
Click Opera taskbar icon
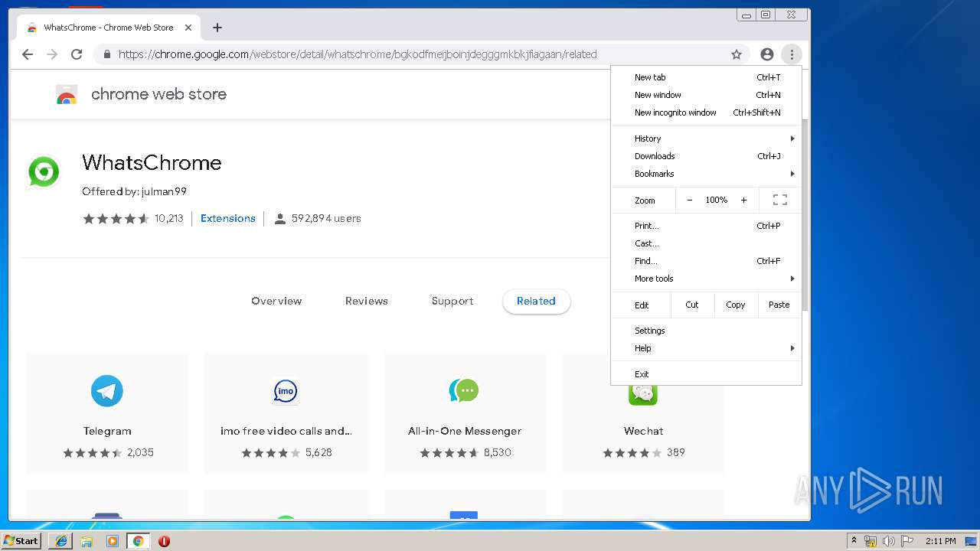pyautogui.click(x=164, y=541)
